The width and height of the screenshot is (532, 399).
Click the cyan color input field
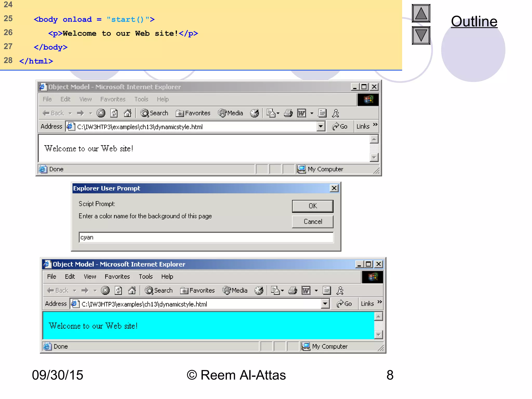click(x=206, y=237)
